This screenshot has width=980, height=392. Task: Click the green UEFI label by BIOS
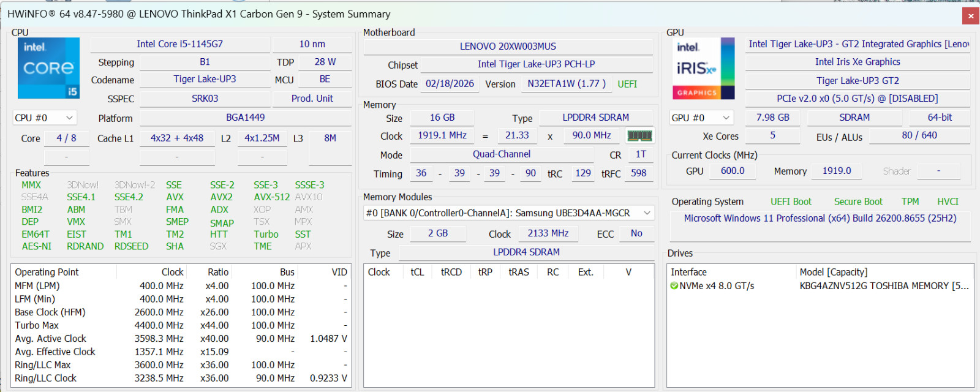click(627, 85)
